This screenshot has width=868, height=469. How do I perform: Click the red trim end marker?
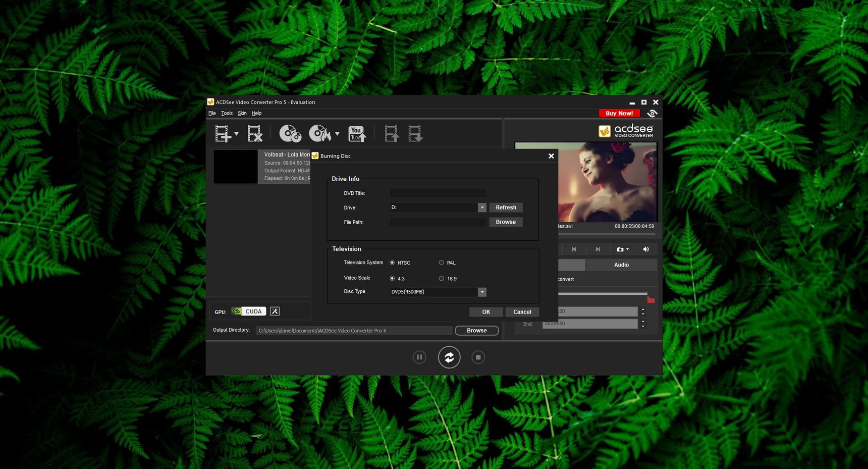[x=651, y=299]
